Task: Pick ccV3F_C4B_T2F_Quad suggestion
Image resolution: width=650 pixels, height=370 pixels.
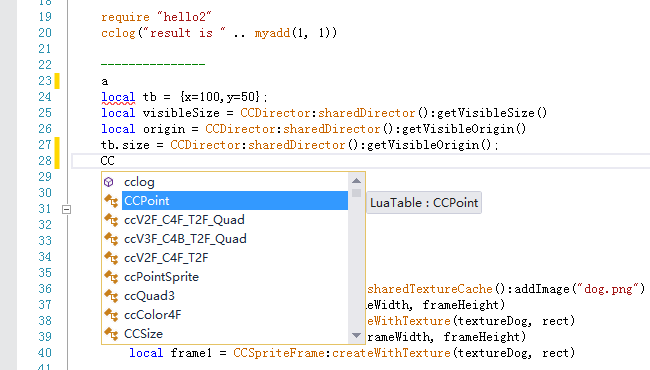Action: [x=225, y=239]
